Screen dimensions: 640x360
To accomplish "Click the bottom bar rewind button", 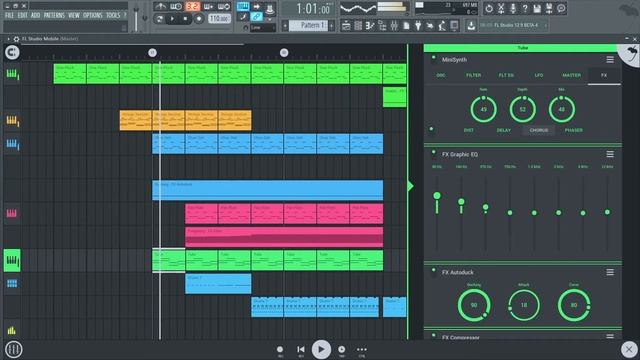I will (x=301, y=349).
